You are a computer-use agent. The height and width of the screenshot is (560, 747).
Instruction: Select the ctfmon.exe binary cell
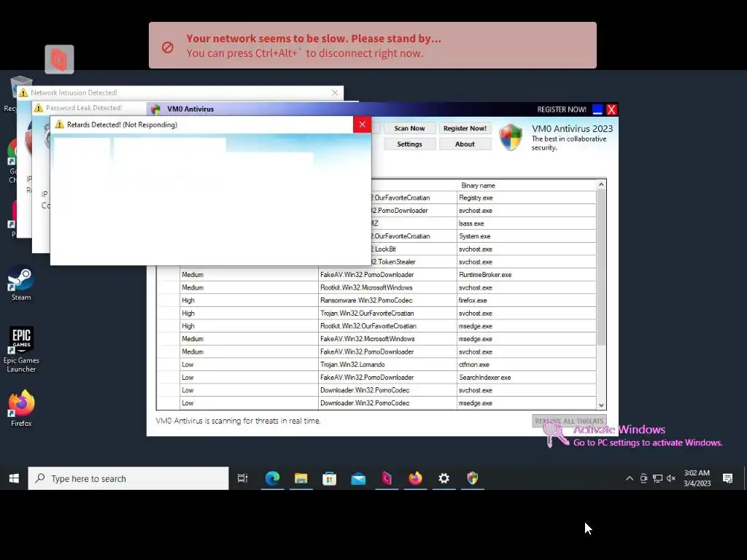pos(527,365)
